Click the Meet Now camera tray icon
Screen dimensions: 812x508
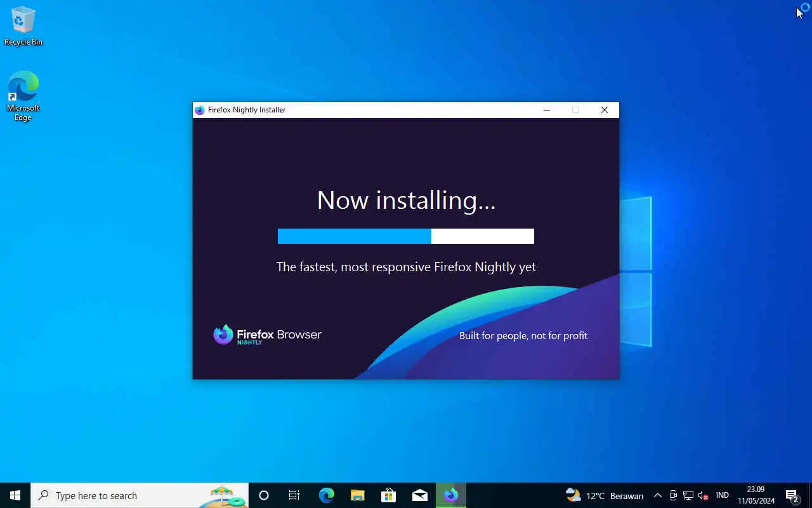pos(673,495)
